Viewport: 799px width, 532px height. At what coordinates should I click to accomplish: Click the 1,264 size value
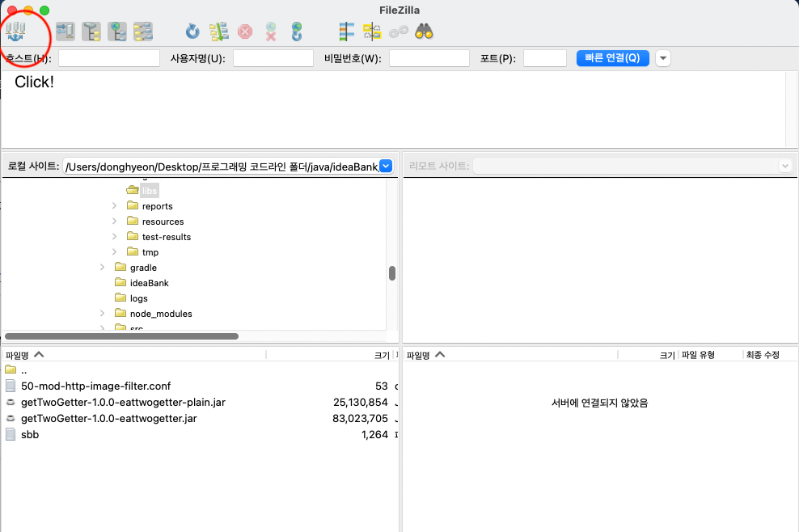374,435
